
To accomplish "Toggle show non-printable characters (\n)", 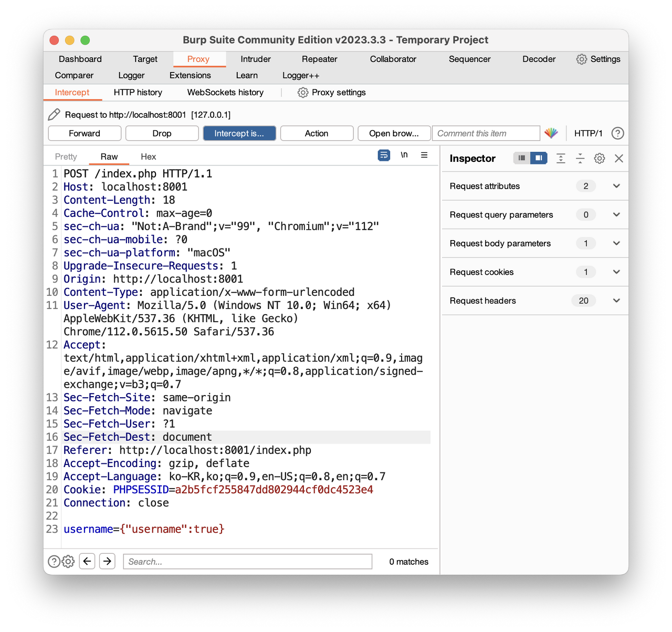I will point(404,155).
